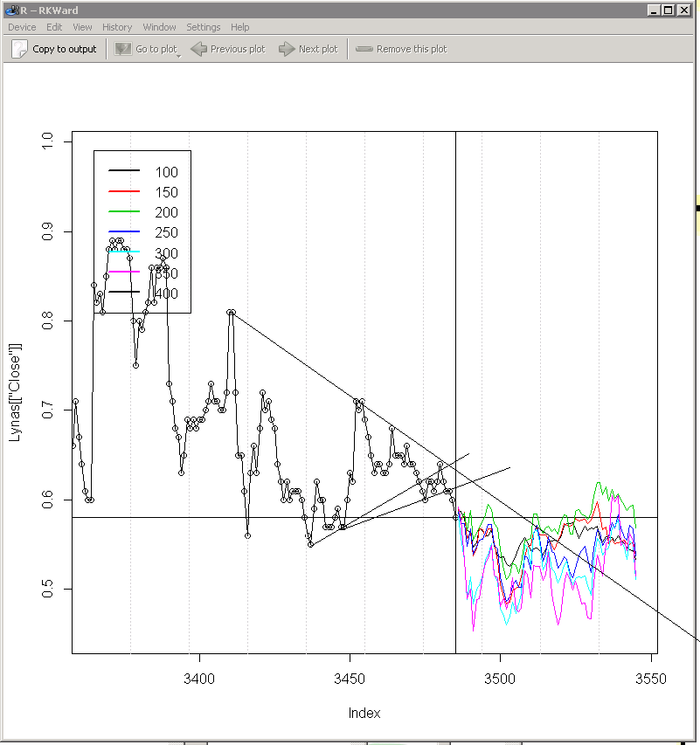Image resolution: width=700 pixels, height=745 pixels.
Task: Click the Remove this plot label
Action: (412, 49)
